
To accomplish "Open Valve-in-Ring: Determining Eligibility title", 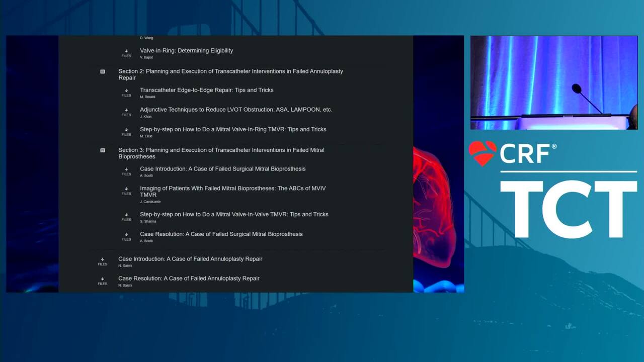I will pos(187,50).
